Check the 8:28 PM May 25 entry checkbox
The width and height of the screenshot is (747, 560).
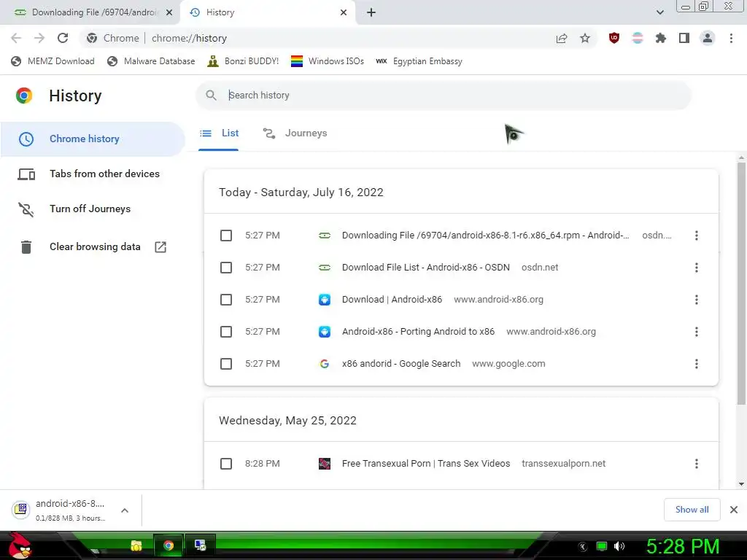[226, 464]
